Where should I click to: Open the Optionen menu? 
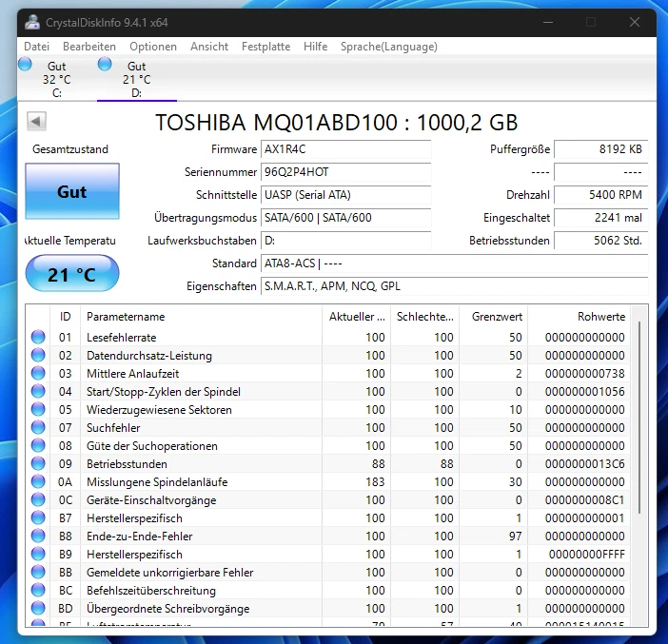[153, 47]
